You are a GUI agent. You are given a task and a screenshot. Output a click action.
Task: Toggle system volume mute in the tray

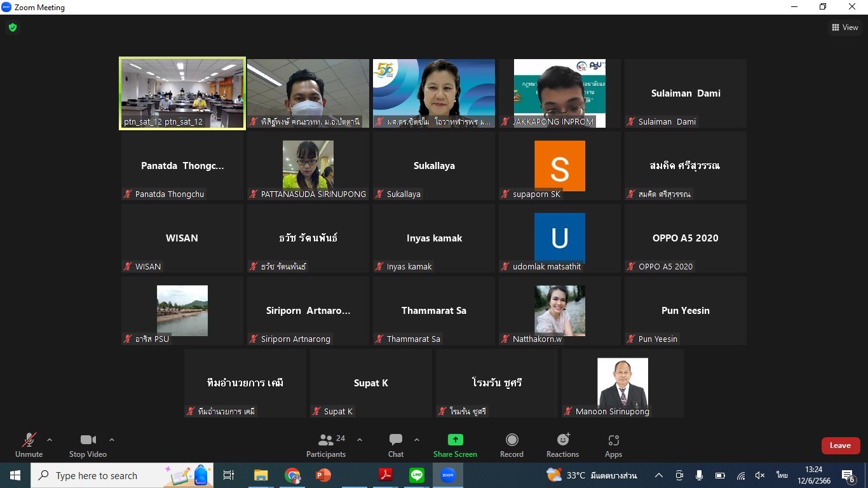tap(760, 475)
